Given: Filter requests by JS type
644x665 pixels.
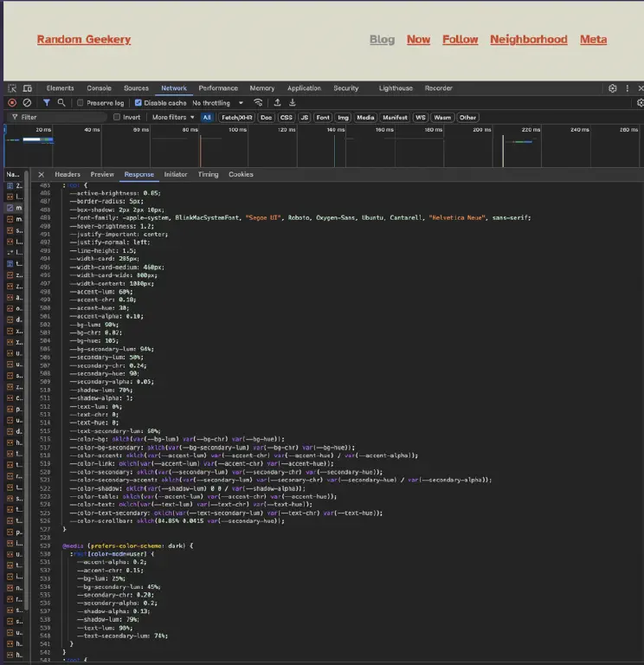Looking at the screenshot, I should (x=305, y=118).
